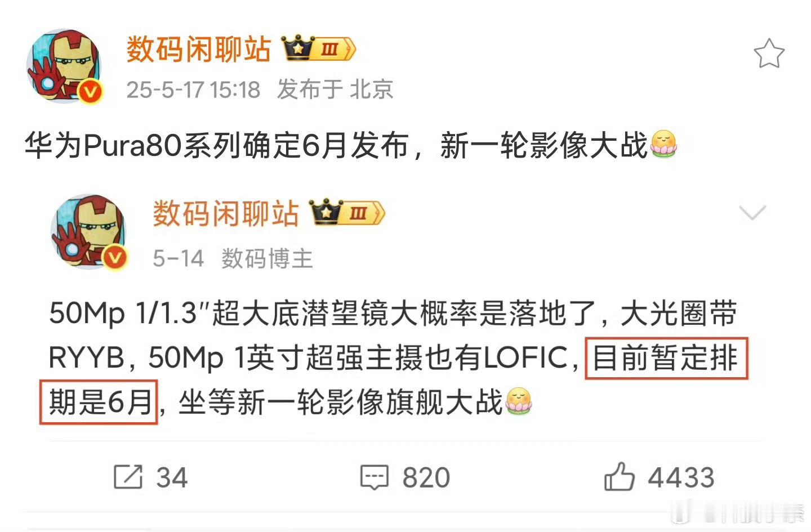Like the post with thumbs-up icon

click(x=619, y=476)
